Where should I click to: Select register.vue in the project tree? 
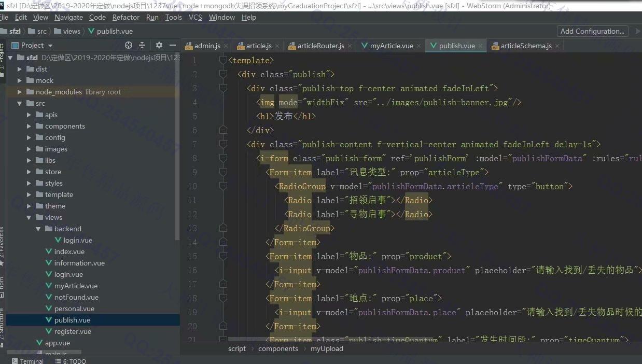tap(72, 331)
